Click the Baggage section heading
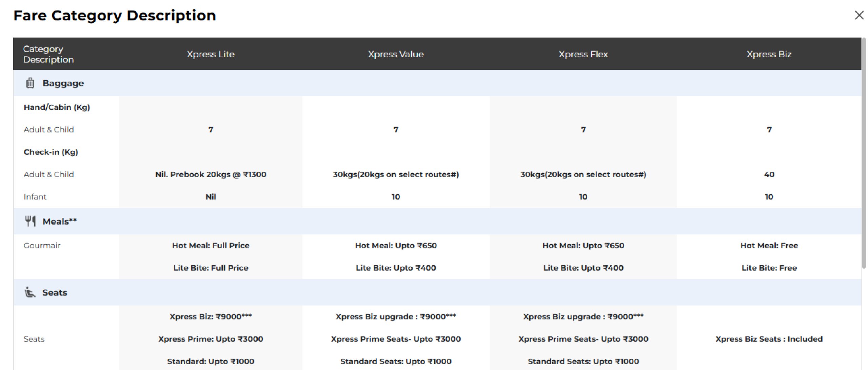Screen dimensions: 868x370 (63, 83)
